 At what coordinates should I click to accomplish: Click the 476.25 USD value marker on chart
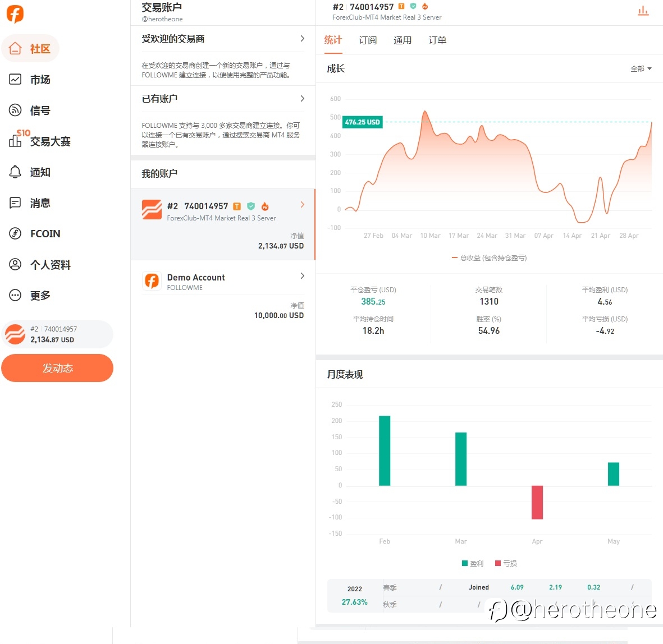tap(362, 122)
